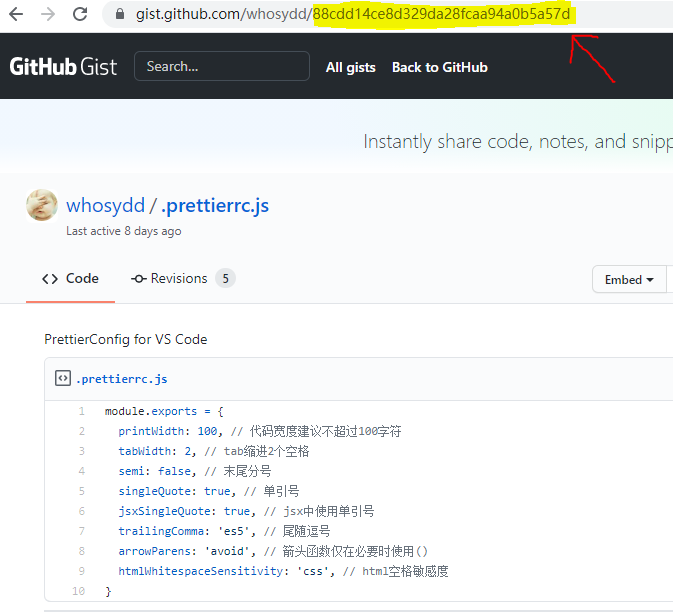Switch to the Revisions tab
The height and width of the screenshot is (616, 673).
[183, 279]
